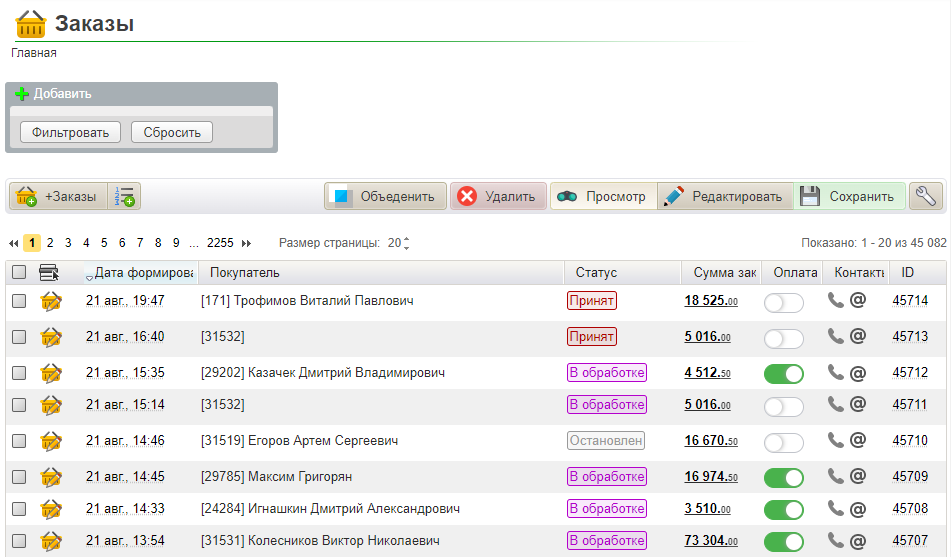Click phone icon for order 45708
Screen dimensions: 951x557
(x=836, y=508)
